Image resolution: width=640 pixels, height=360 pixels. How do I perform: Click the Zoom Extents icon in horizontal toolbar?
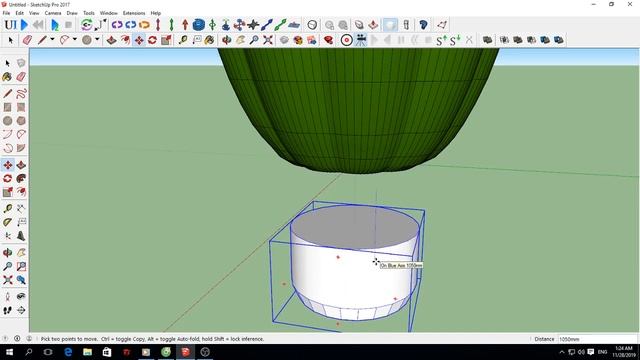pyautogui.click(x=268, y=40)
